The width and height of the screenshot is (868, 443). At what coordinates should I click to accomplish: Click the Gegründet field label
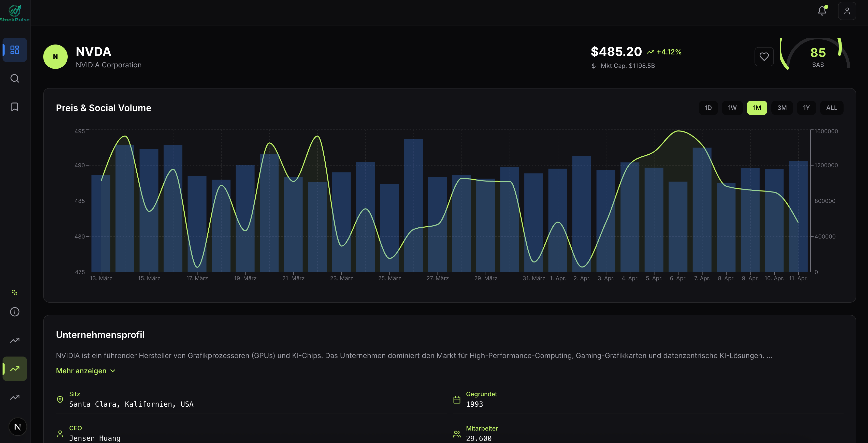481,394
